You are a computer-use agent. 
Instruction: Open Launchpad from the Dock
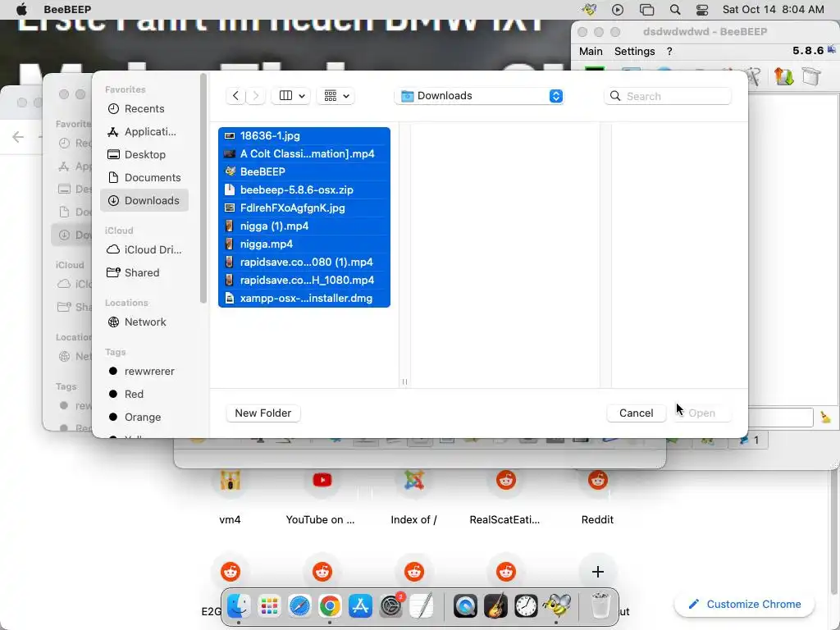(269, 606)
